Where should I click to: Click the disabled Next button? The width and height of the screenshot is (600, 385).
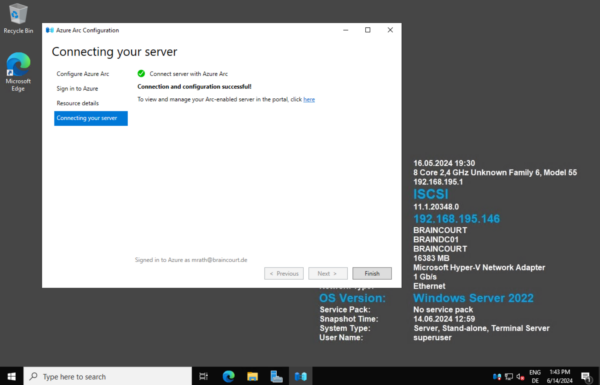[x=328, y=274]
